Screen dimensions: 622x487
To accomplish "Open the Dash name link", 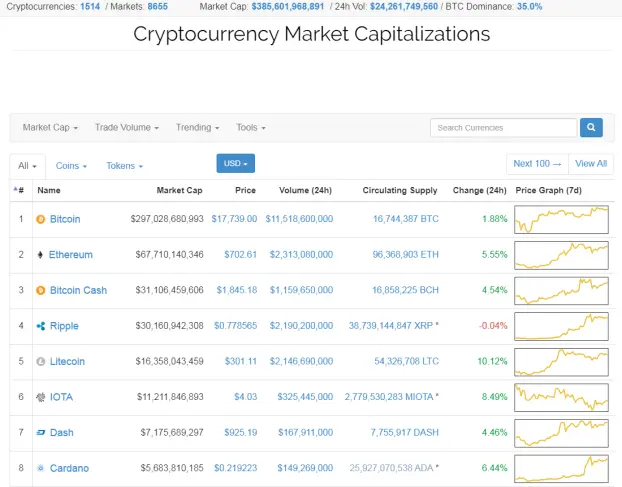I will click(62, 433).
